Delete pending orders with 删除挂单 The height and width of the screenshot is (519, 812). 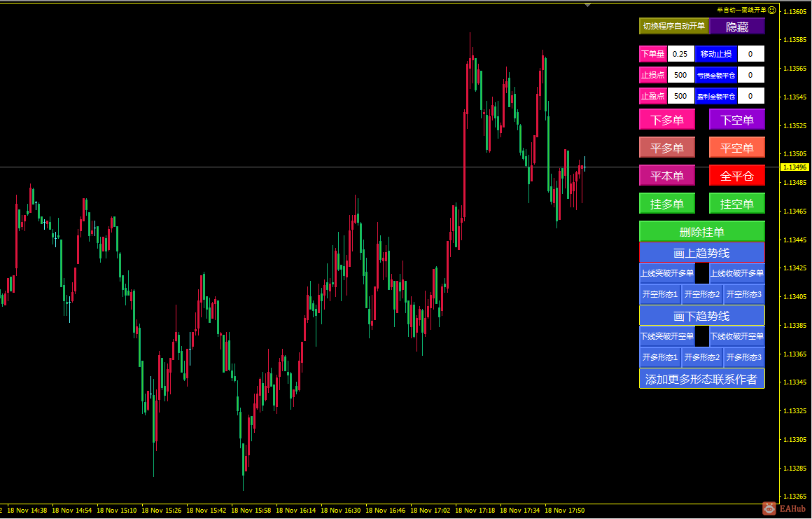click(701, 232)
